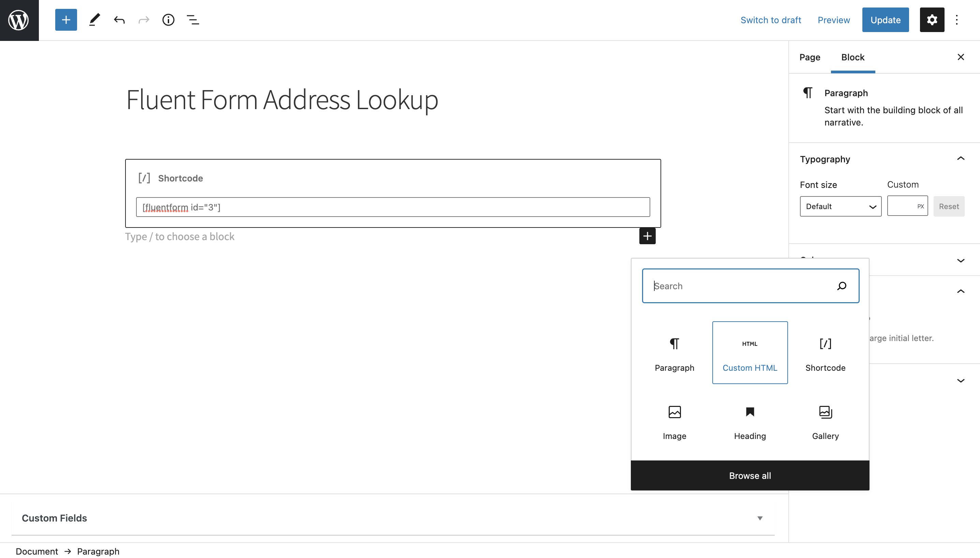Insert a Heading block from the inserter
Screen dimensions: 980x558
click(x=749, y=422)
